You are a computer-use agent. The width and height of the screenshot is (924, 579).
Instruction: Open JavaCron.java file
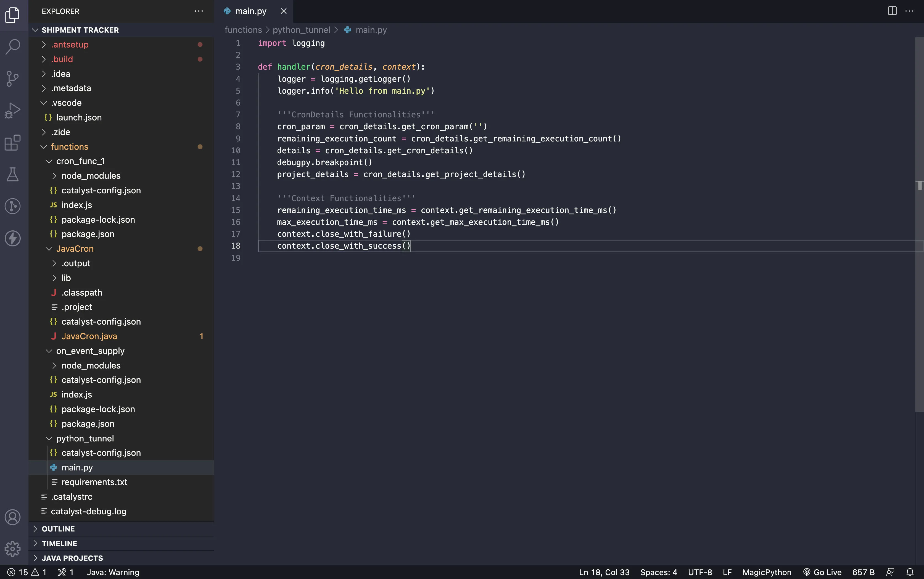(x=121, y=336)
